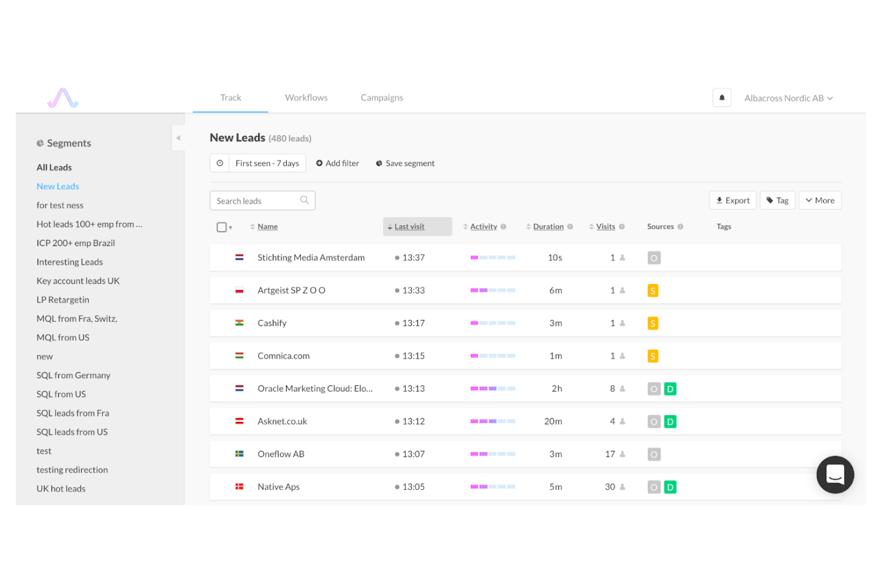Tick the select-all leads checkbox
882x588 pixels.
(x=222, y=227)
